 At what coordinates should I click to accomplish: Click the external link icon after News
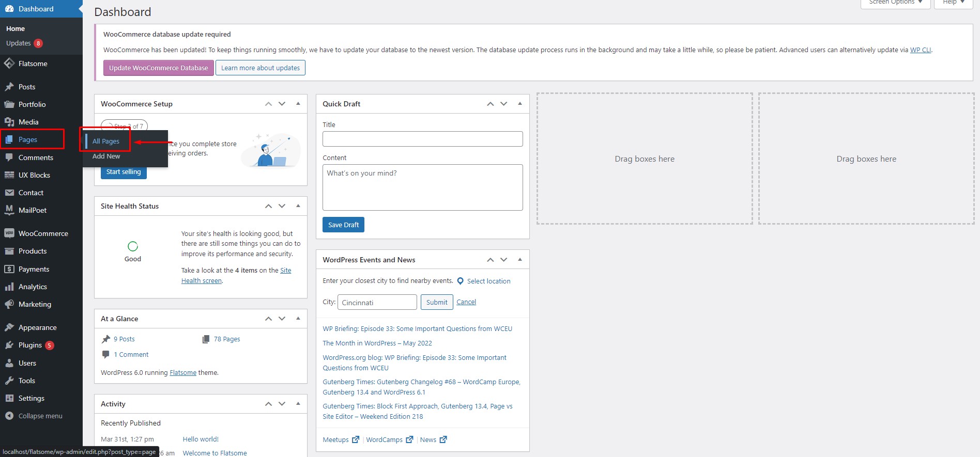[443, 439]
